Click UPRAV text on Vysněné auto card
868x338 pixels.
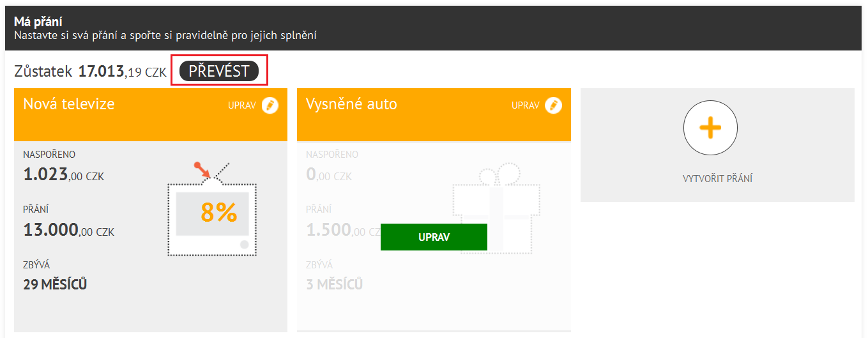click(x=526, y=105)
